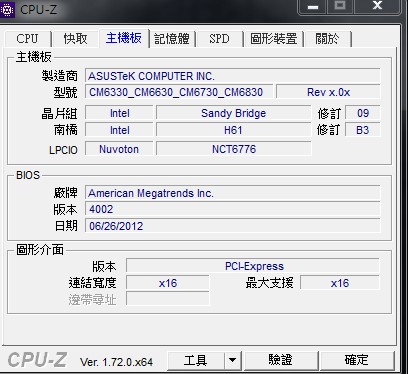
Task: Click the 工具 button
Action: (196, 360)
